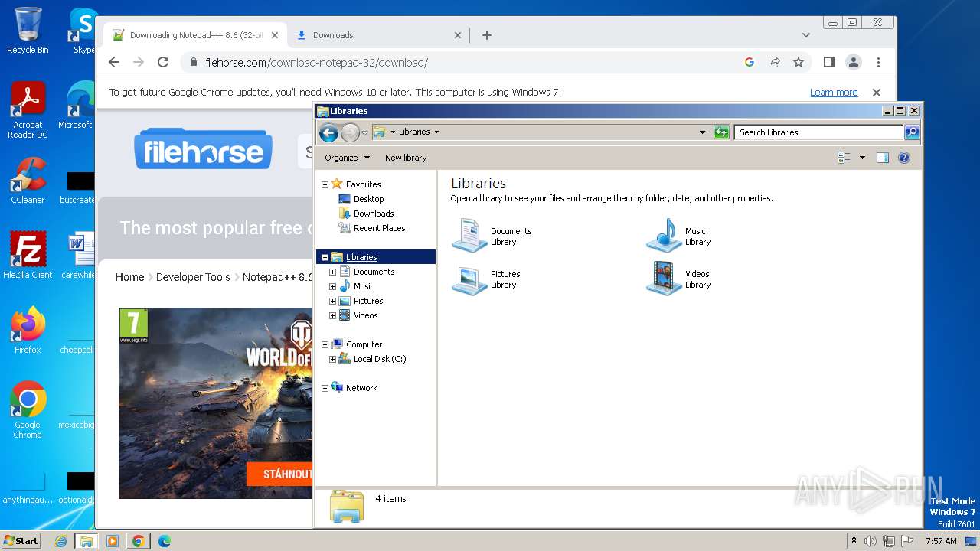
Task: Click the share page icon in Chrome
Action: [774, 63]
